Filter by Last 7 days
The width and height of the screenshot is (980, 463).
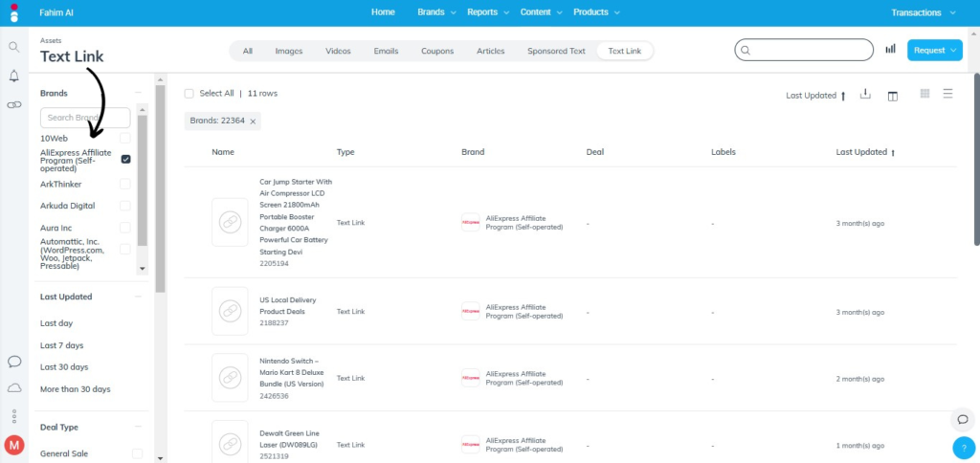tap(61, 345)
